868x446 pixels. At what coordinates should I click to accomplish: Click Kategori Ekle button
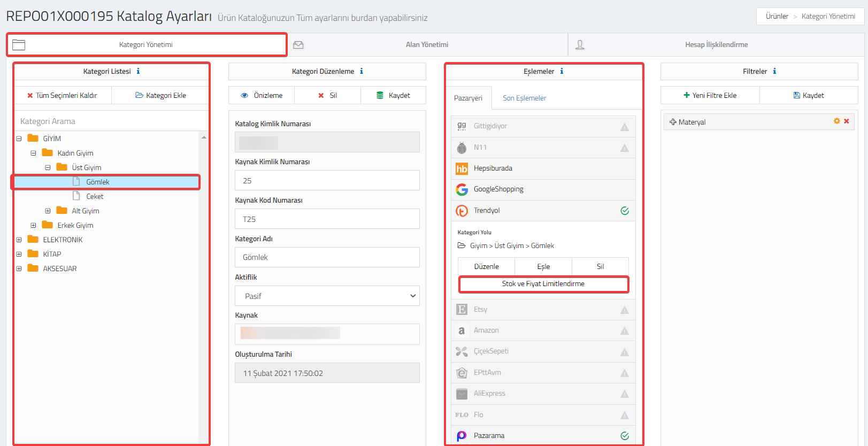tap(160, 95)
